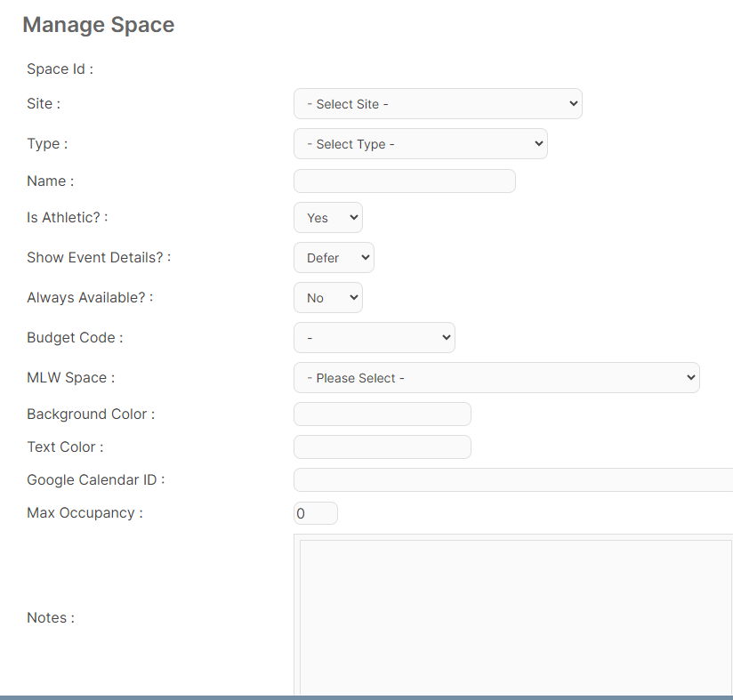Open the Show Event Details dropdown
The width and height of the screenshot is (733, 700).
[334, 257]
